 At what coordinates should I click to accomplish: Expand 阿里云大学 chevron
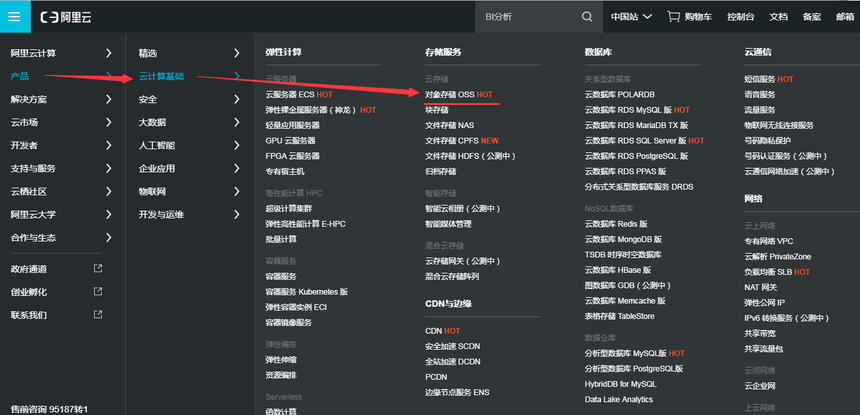109,214
